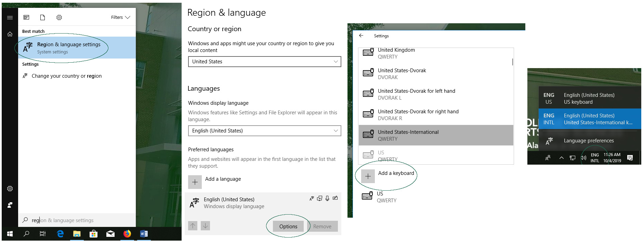This screenshot has height=243, width=644.
Task: Open Region & language settings result
Action: (68, 48)
